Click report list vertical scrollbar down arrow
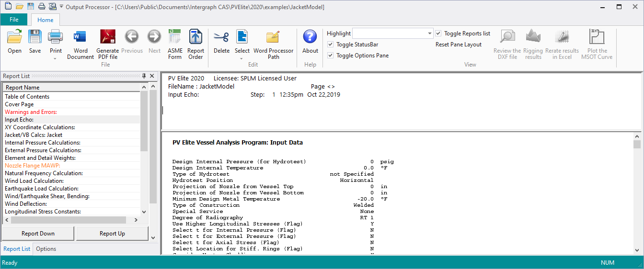This screenshot has height=269, width=644. click(x=144, y=211)
